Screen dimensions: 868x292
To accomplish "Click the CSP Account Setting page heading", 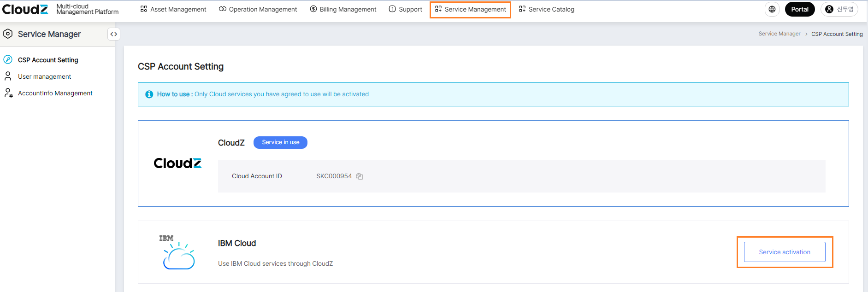I will click(x=181, y=66).
